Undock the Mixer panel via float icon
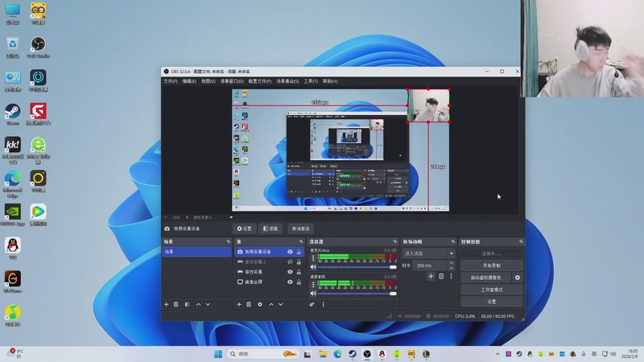The image size is (644, 362). 394,242
